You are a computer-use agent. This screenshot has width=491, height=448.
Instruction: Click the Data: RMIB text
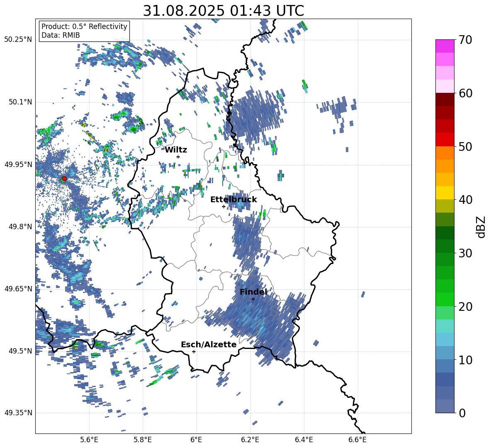61,35
